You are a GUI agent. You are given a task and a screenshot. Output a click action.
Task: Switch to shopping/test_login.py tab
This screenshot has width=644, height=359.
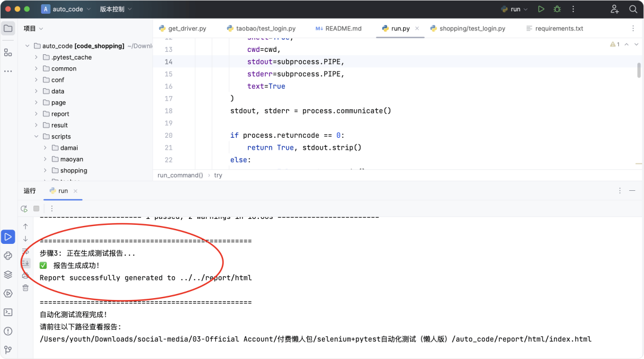[x=467, y=29]
